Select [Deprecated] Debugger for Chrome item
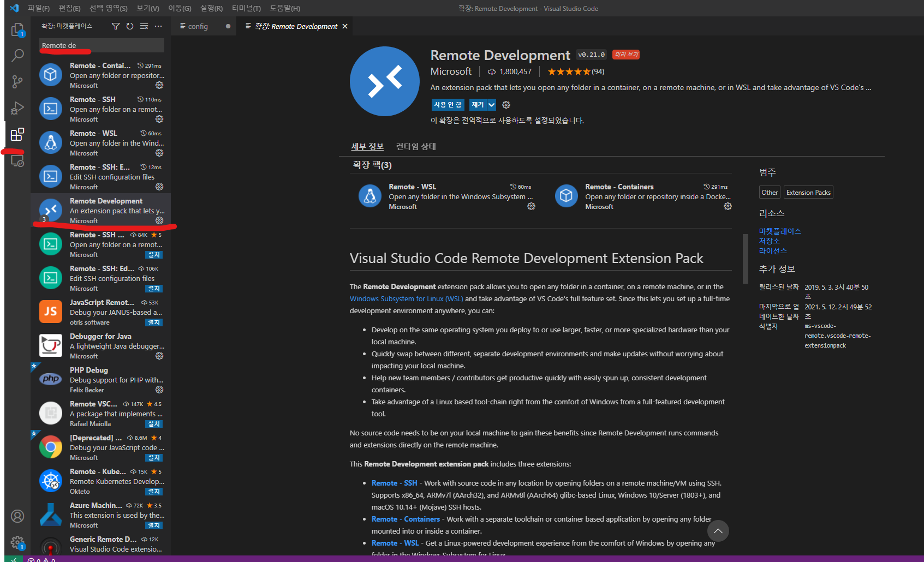 coord(100,447)
